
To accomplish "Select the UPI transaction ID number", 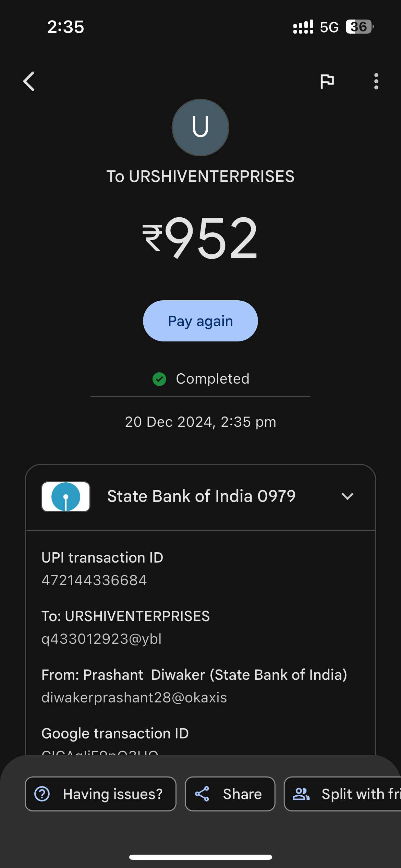I will pyautogui.click(x=94, y=580).
